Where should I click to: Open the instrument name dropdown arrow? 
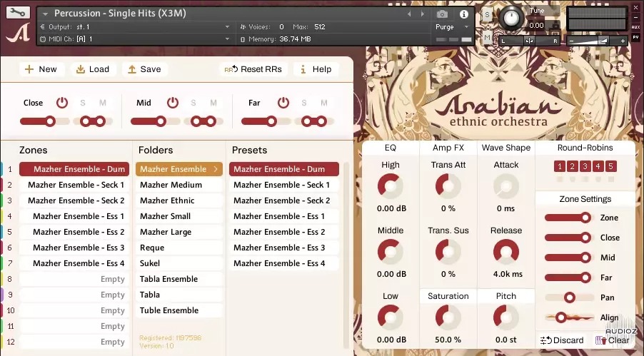point(46,14)
